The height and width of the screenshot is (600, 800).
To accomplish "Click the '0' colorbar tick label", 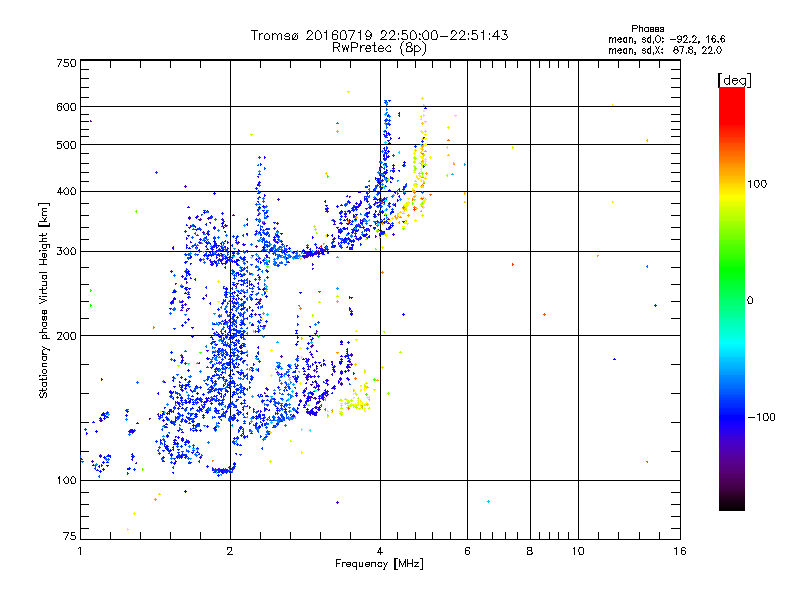I will tap(750, 301).
